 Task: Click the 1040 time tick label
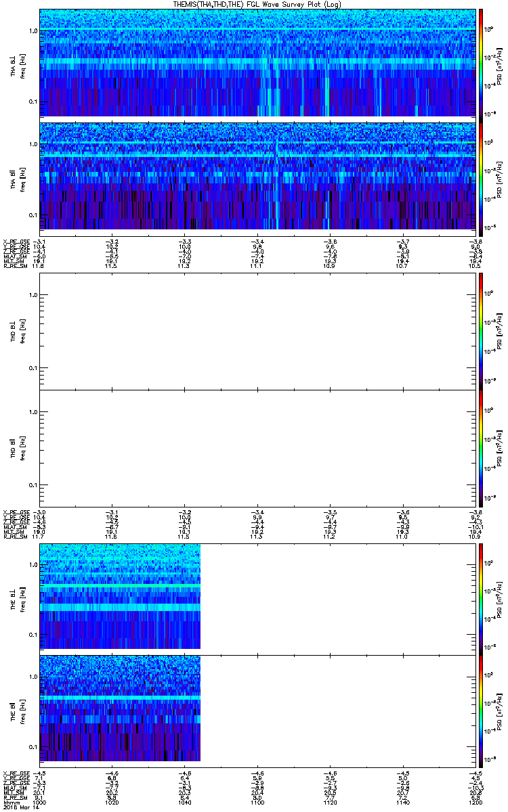pyautogui.click(x=184, y=802)
